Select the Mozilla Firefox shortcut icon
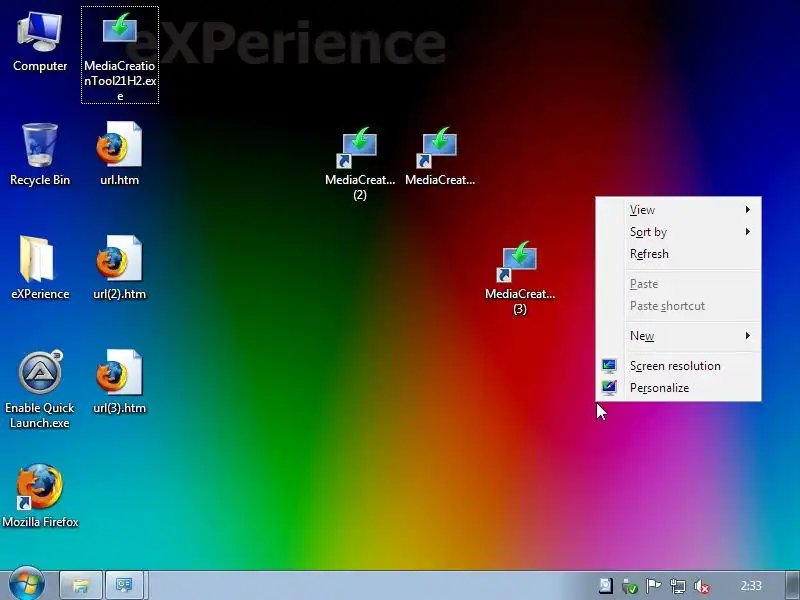This screenshot has height=600, width=800. pos(40,495)
